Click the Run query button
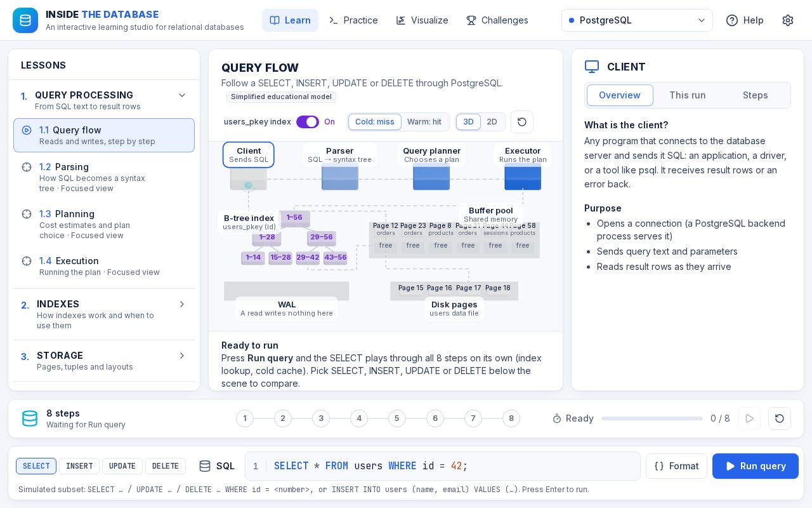 click(756, 466)
